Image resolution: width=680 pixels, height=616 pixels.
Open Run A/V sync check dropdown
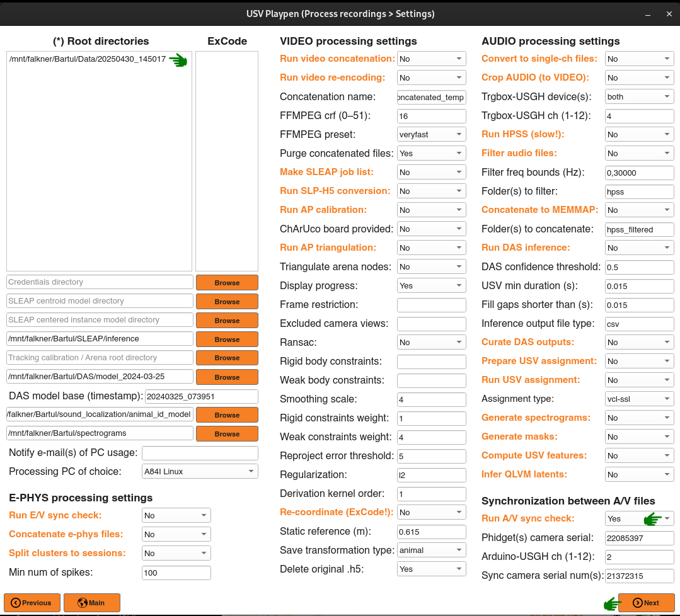pos(639,518)
